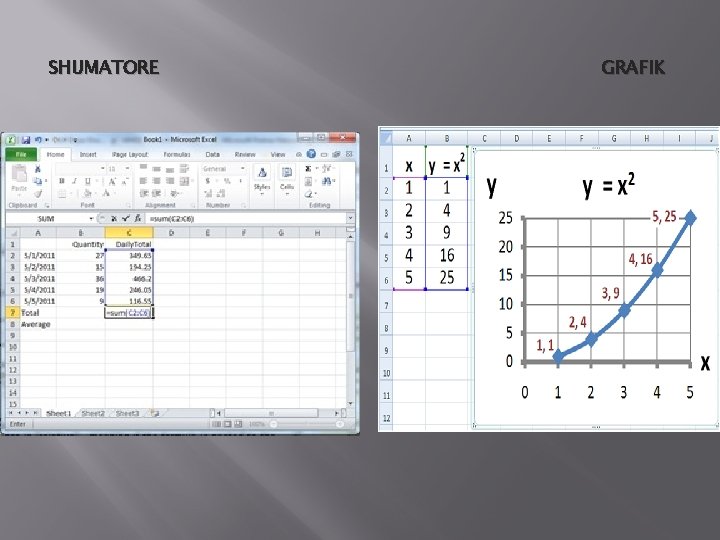The width and height of the screenshot is (720, 540).
Task: Switch to the Formulas ribbon tab
Action: coord(177,155)
